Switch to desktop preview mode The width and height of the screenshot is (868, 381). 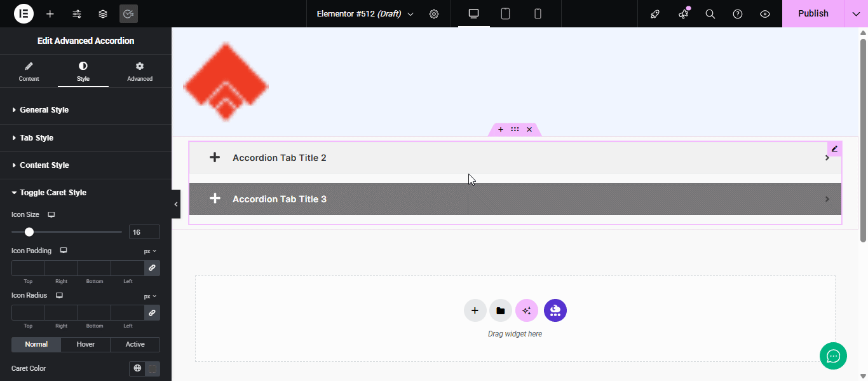473,13
